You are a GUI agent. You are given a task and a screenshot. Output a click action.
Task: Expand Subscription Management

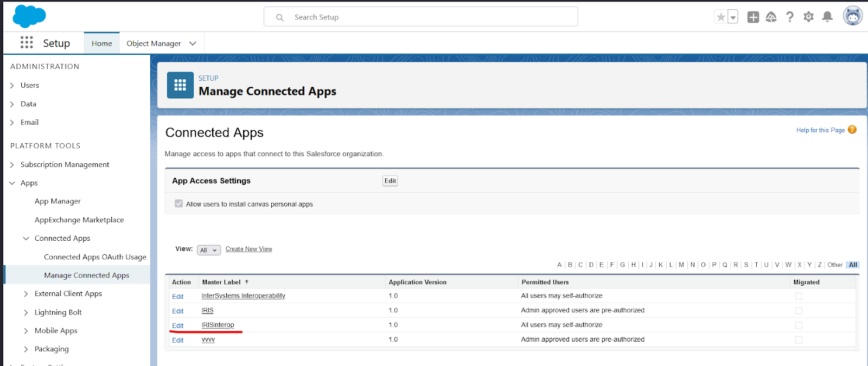coord(12,165)
